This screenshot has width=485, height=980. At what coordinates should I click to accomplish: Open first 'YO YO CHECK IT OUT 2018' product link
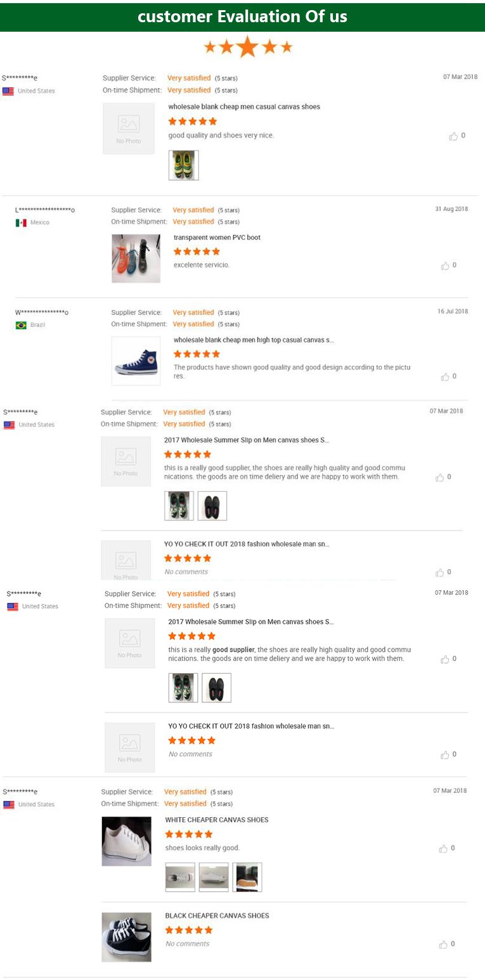[247, 545]
